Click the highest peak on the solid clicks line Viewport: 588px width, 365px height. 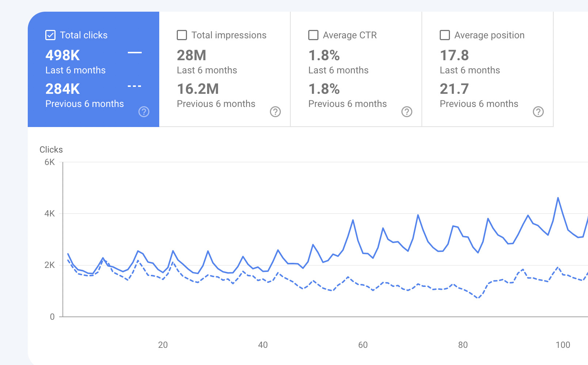point(558,197)
